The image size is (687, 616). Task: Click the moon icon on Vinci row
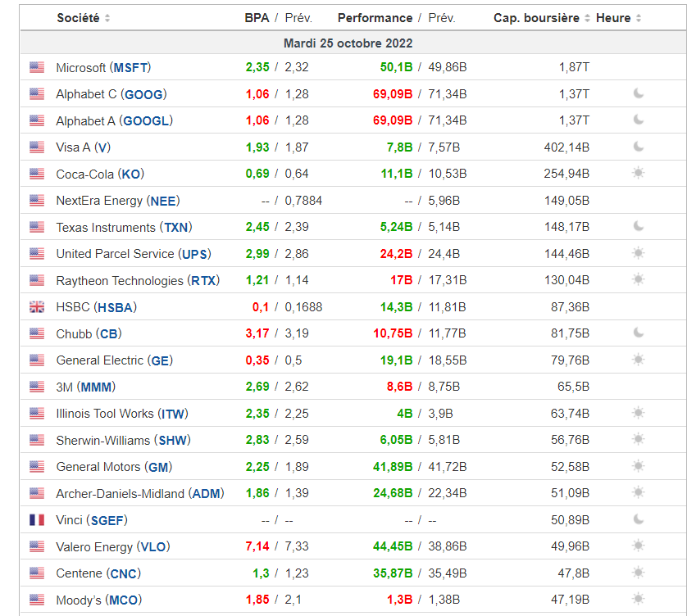coord(639,519)
